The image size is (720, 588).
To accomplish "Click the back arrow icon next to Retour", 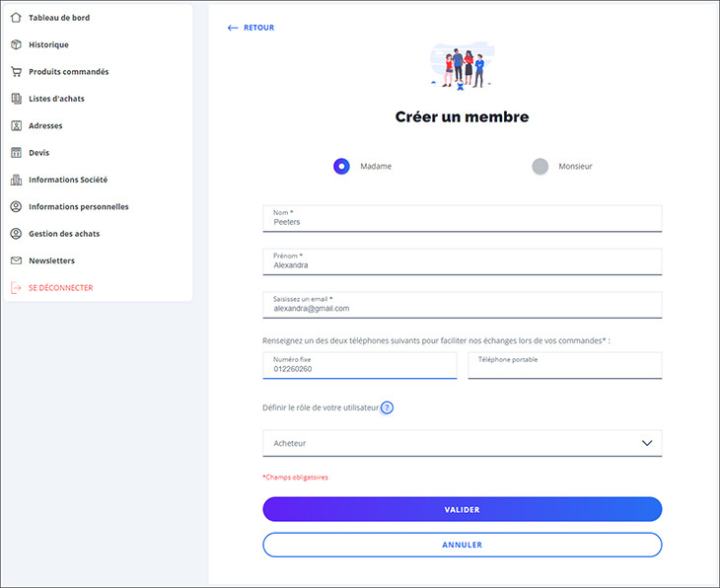I will pyautogui.click(x=233, y=28).
